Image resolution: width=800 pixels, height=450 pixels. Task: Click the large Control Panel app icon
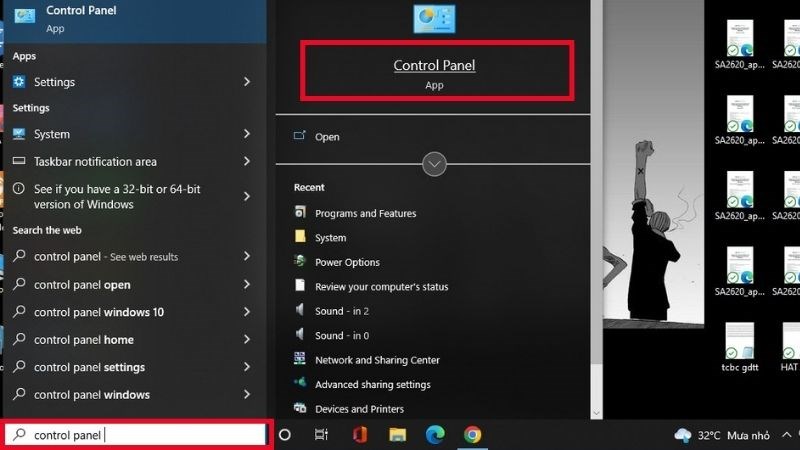[x=434, y=19]
